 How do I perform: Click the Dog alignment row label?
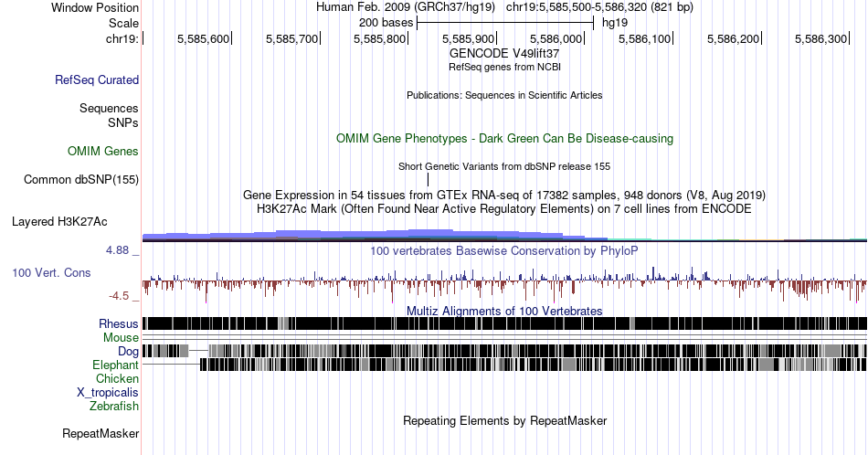tap(129, 351)
